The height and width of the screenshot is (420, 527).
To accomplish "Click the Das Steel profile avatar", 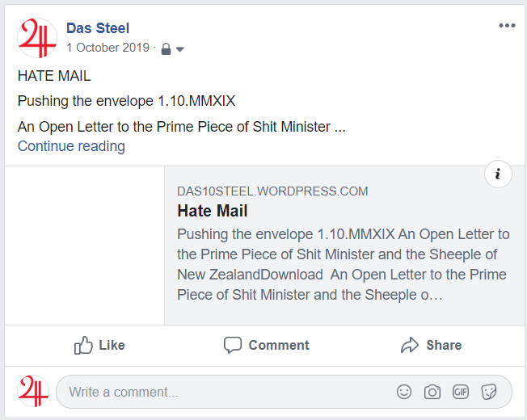I will (36, 38).
